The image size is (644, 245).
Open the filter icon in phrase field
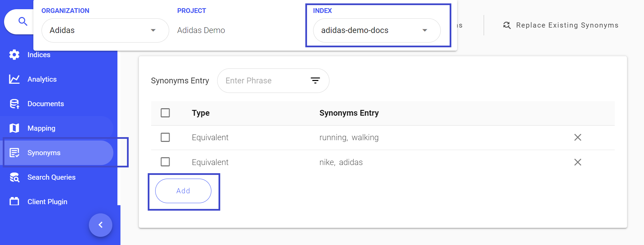(x=315, y=81)
